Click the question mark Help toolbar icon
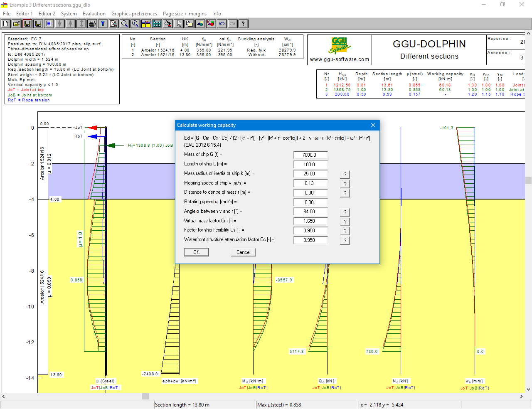Image resolution: width=532 pixels, height=409 pixels. coord(244,24)
